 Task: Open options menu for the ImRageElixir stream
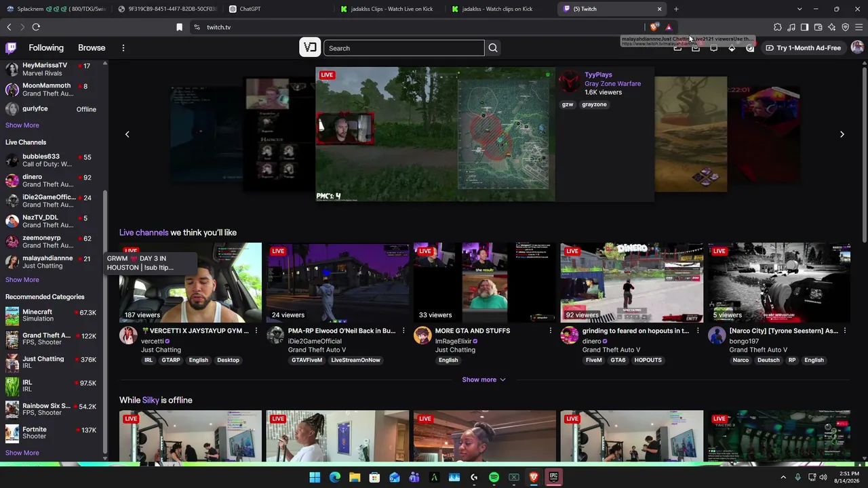[551, 331]
